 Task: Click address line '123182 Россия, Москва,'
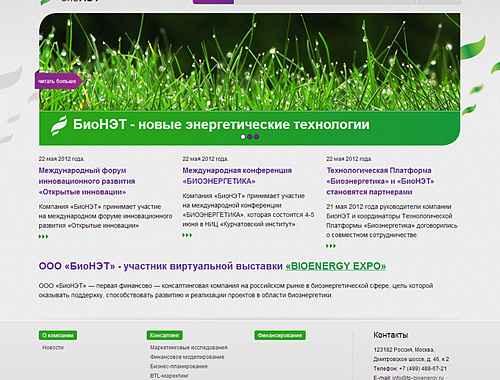coord(404,350)
